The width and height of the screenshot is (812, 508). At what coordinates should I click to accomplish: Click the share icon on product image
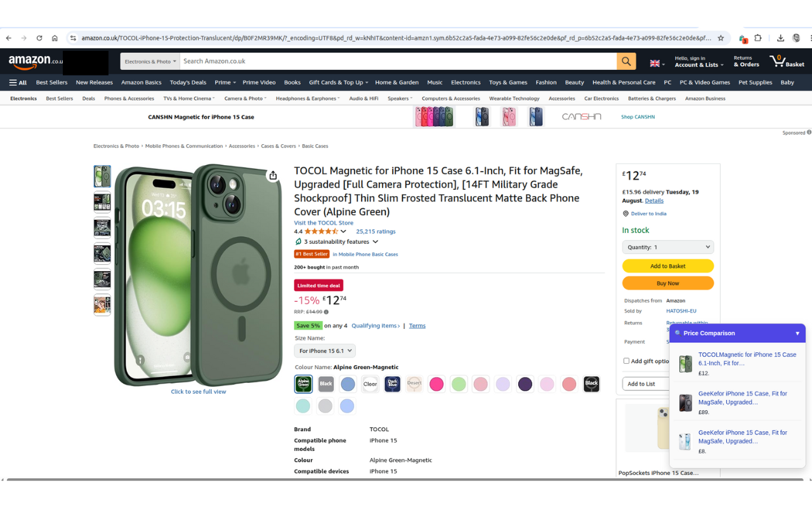click(x=273, y=175)
